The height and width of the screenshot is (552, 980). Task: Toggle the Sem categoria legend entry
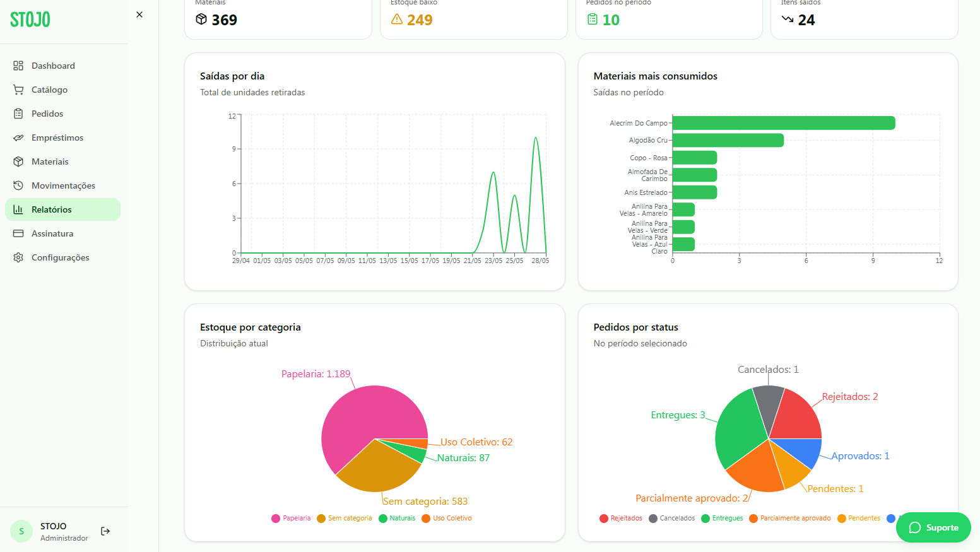345,519
